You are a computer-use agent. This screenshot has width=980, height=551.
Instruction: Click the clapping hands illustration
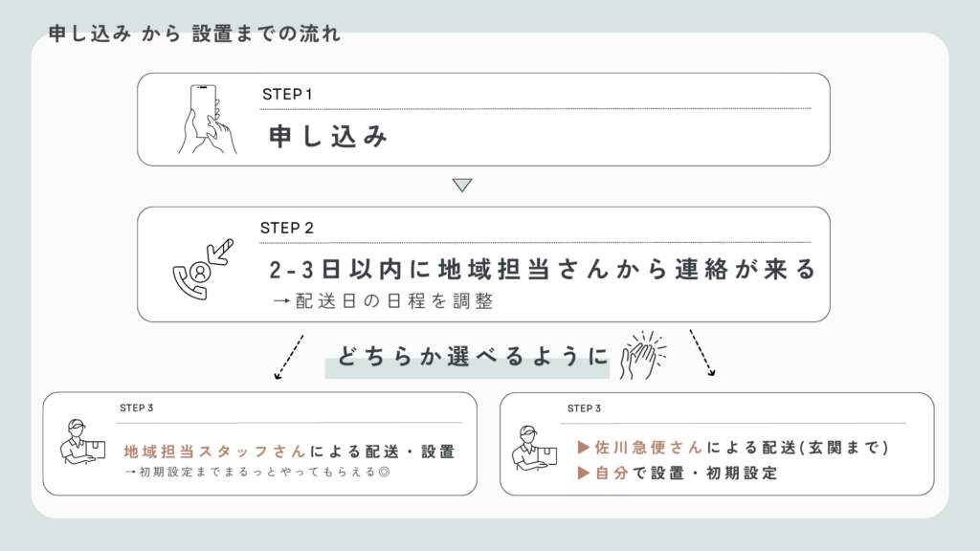pyautogui.click(x=643, y=355)
